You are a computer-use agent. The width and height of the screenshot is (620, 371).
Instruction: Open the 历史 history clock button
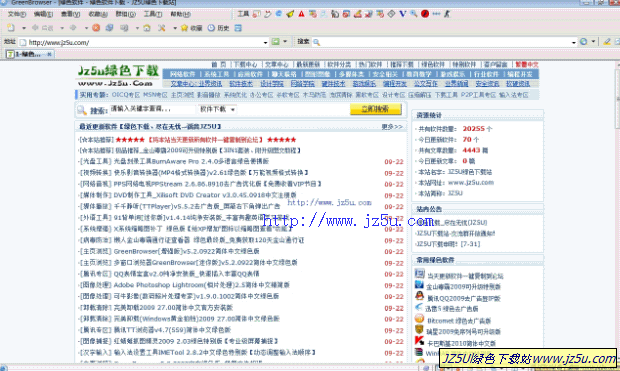pyautogui.click(x=219, y=28)
